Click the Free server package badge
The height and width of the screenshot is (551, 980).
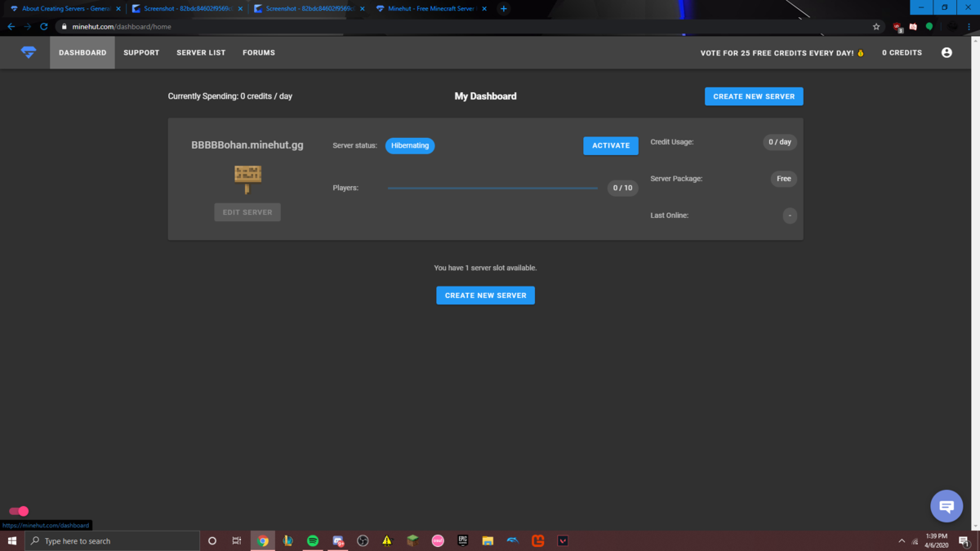(784, 179)
